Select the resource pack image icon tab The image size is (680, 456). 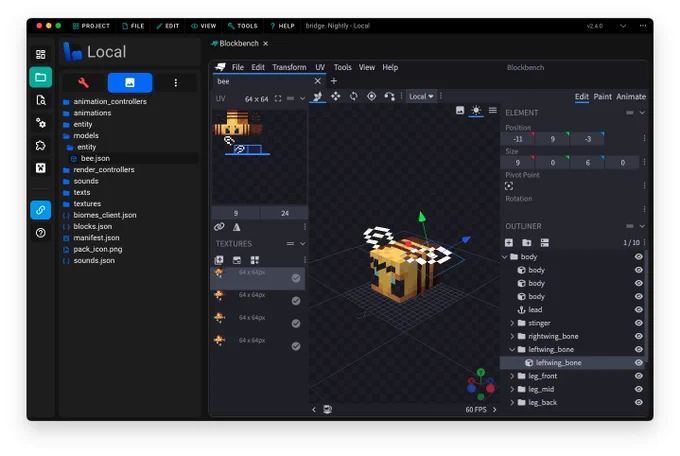pyautogui.click(x=130, y=82)
